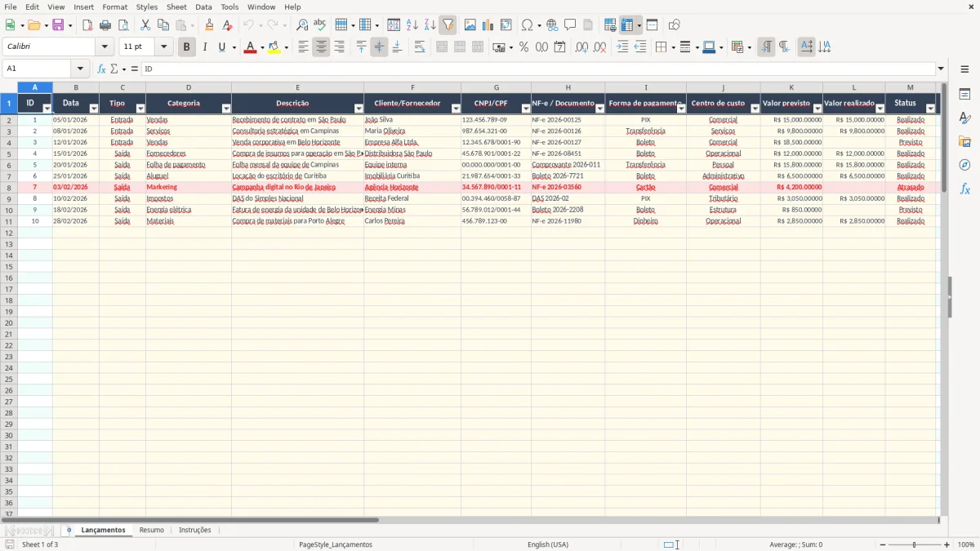
Task: Click the Sort Ascending icon
Action: tap(412, 25)
